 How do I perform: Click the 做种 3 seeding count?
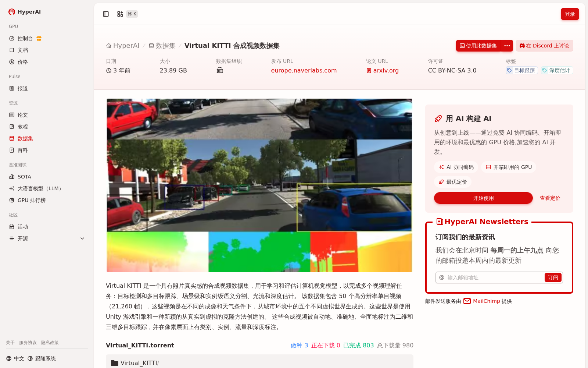click(299, 345)
